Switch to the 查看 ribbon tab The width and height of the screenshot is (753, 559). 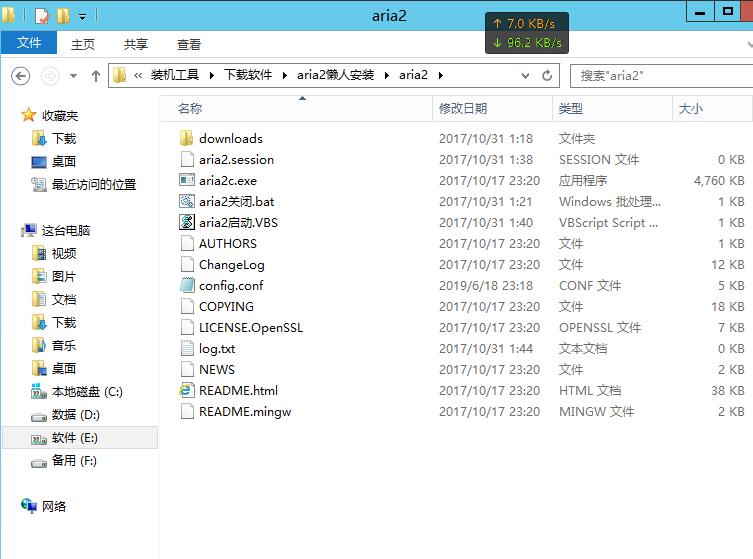point(189,45)
